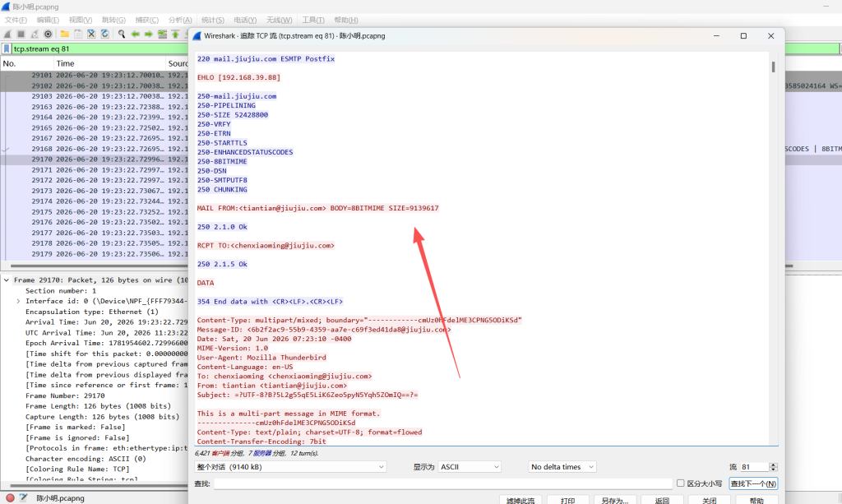
Task: Open the 显示为 ASCII format dropdown
Action: (x=470, y=467)
